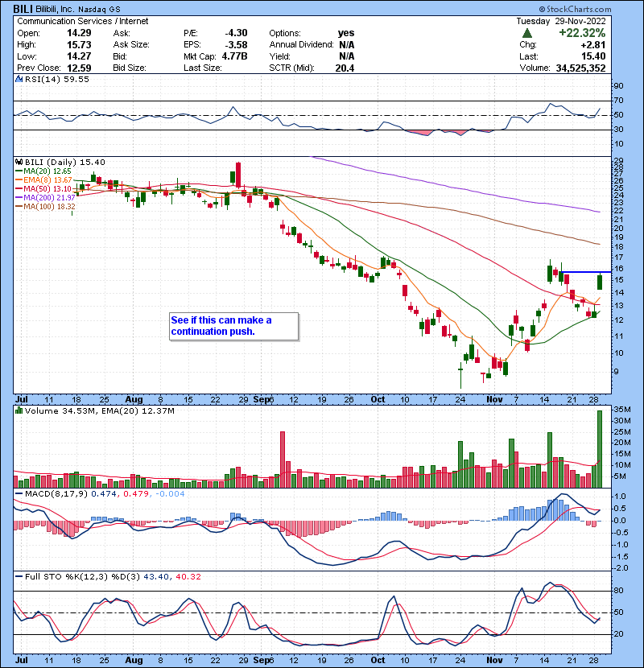Click the blue horizontal resistance line
This screenshot has width=644, height=668.
coord(586,272)
